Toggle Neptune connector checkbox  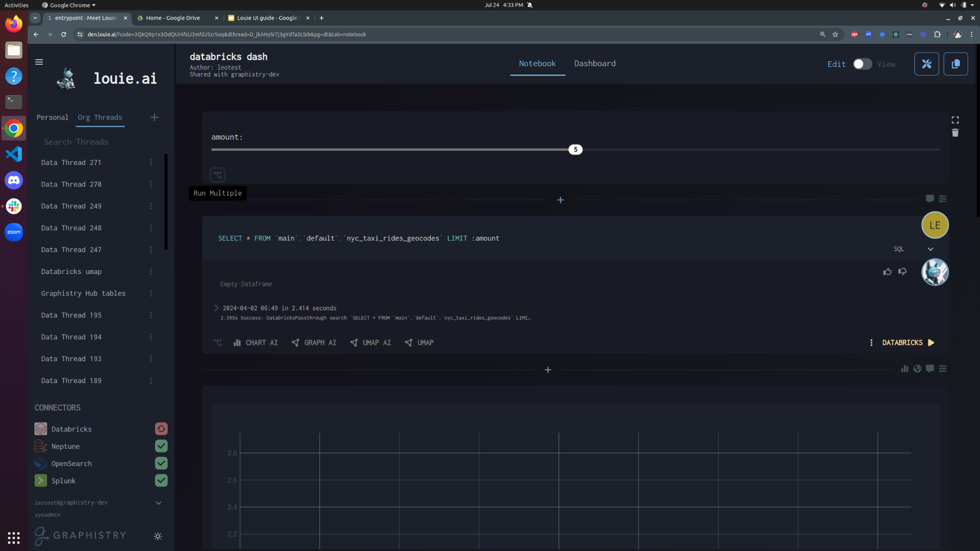161,446
